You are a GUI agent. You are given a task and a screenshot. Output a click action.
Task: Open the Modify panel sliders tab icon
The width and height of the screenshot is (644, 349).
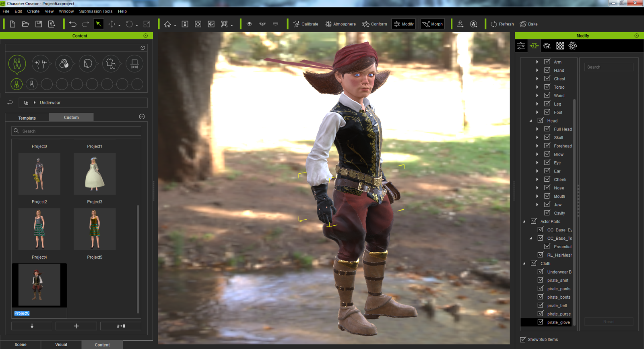tap(521, 46)
